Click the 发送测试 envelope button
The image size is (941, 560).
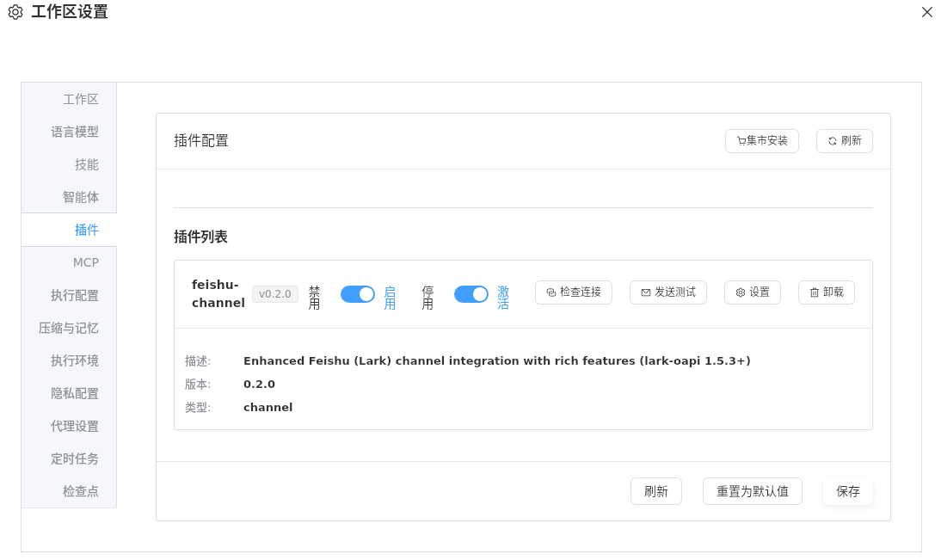(667, 292)
